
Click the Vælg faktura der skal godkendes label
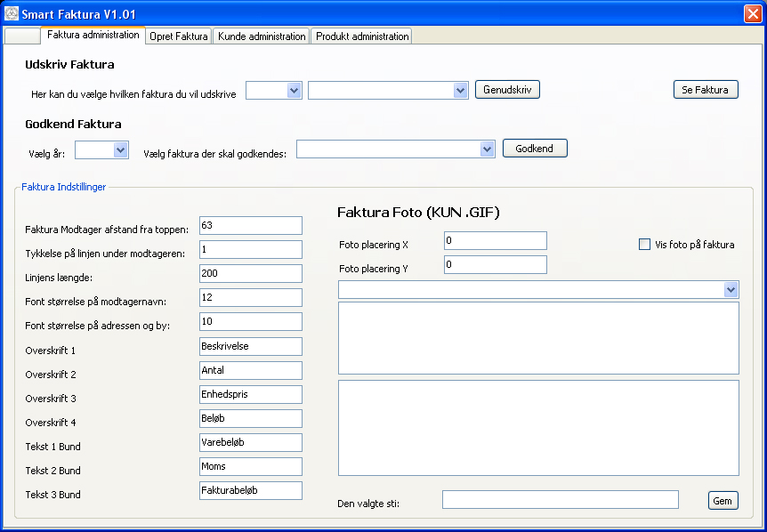pyautogui.click(x=214, y=154)
